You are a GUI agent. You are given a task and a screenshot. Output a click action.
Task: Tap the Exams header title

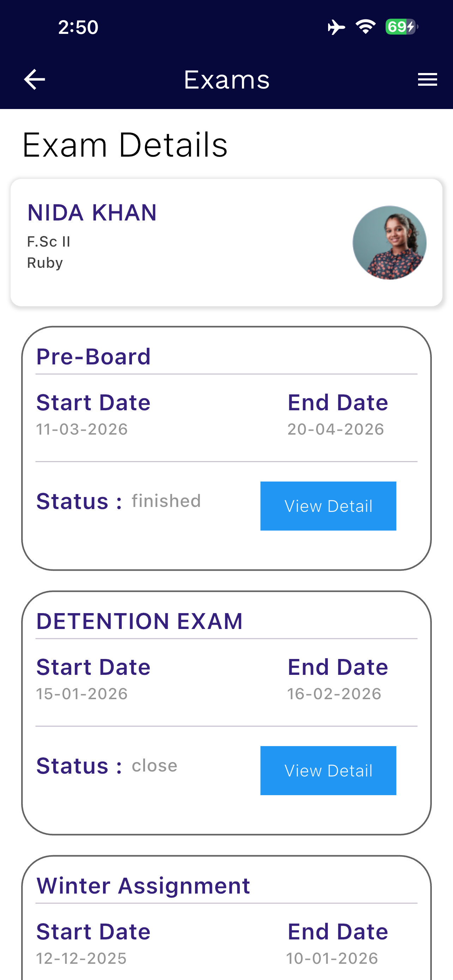point(227,79)
